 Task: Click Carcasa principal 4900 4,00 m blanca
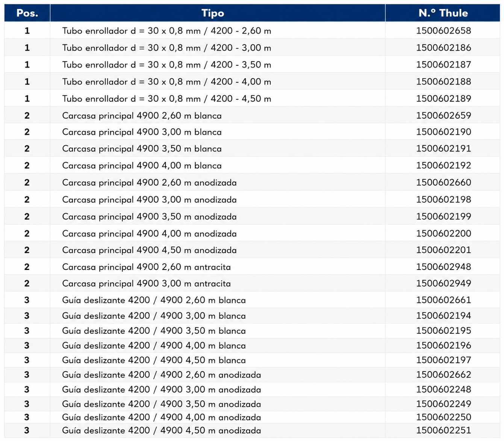pos(142,166)
